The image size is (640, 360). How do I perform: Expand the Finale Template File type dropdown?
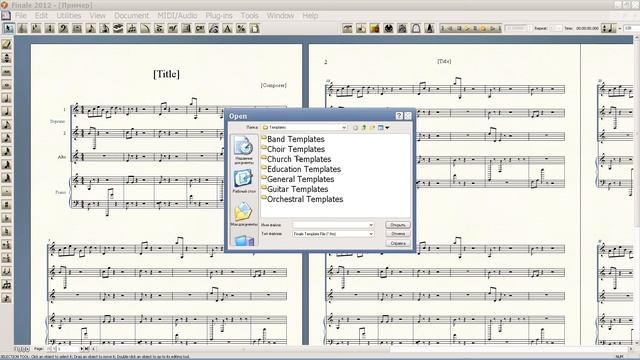point(371,234)
